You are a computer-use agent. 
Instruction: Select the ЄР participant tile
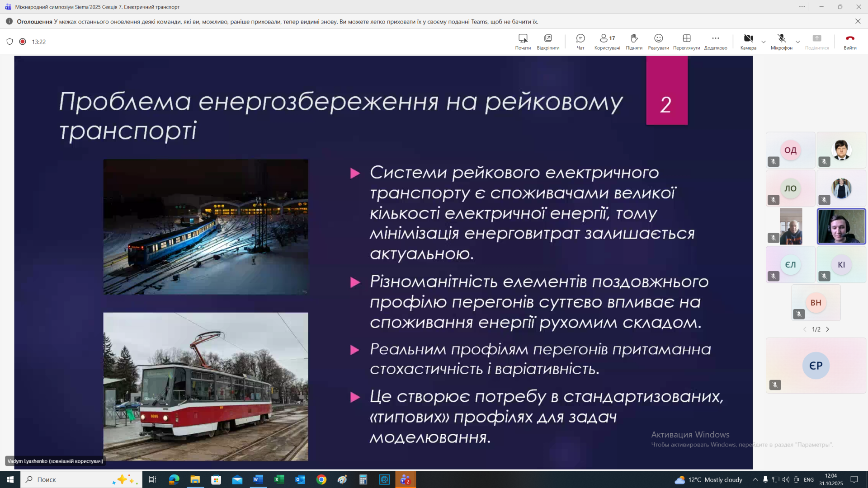(816, 365)
